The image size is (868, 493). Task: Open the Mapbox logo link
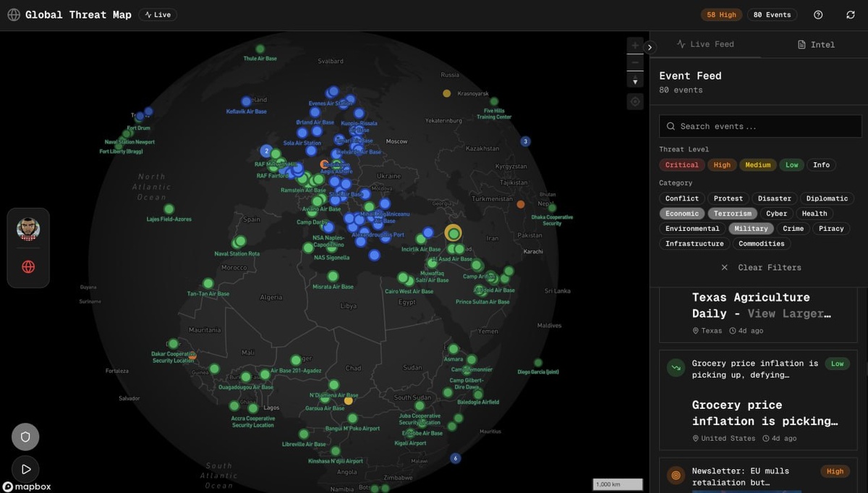point(27,486)
